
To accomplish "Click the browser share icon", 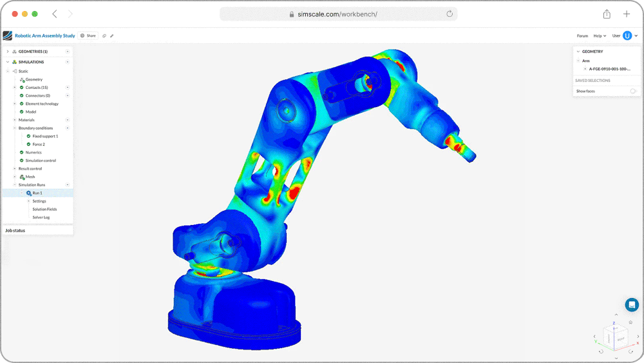I will click(607, 14).
